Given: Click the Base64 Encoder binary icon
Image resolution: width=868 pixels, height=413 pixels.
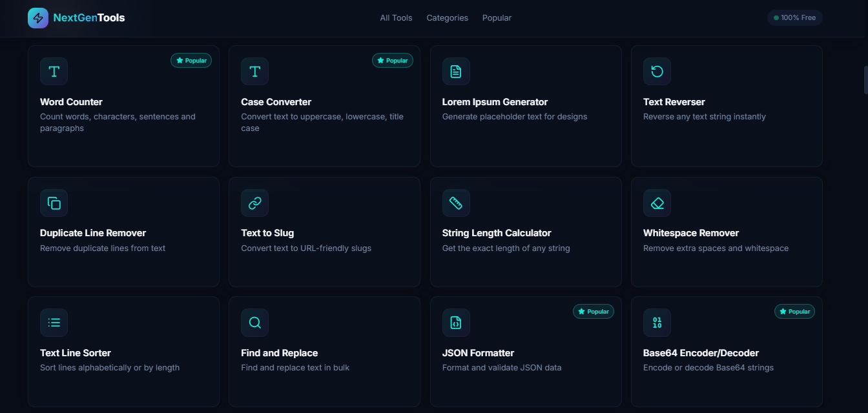Looking at the screenshot, I should 657,323.
